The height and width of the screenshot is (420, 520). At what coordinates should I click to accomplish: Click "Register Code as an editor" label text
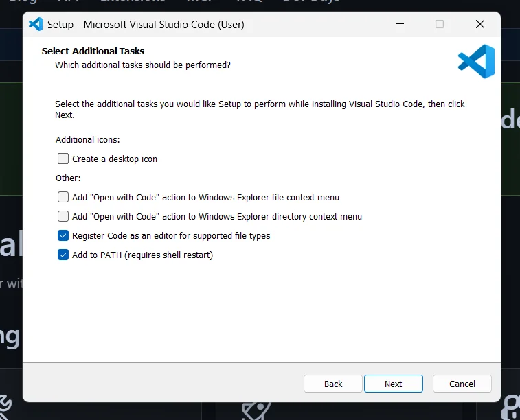click(171, 236)
